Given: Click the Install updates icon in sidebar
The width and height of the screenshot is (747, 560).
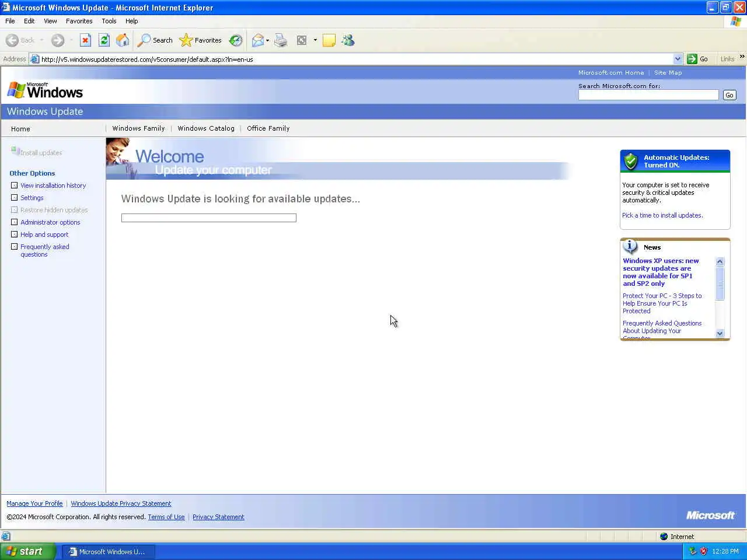Looking at the screenshot, I should (x=15, y=151).
